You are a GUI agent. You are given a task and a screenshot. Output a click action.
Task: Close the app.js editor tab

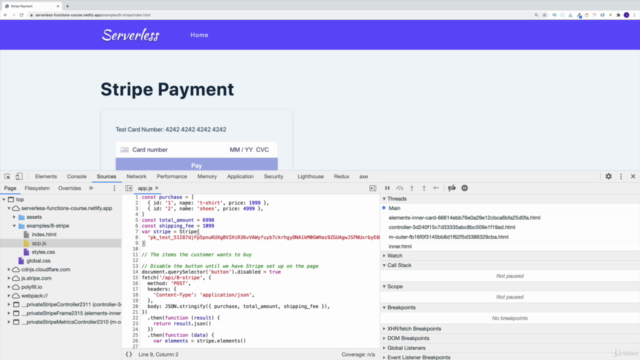click(x=157, y=188)
